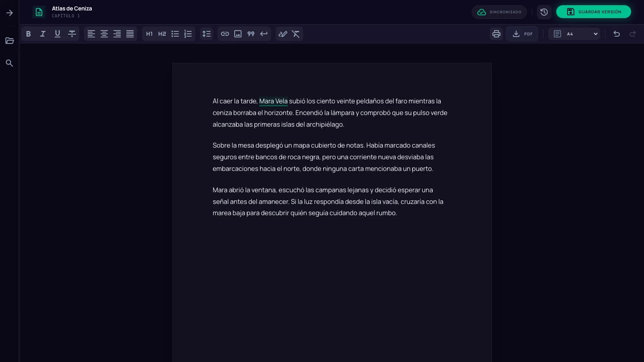Open version history
Viewport: 644px width, 362px height.
coord(544,12)
